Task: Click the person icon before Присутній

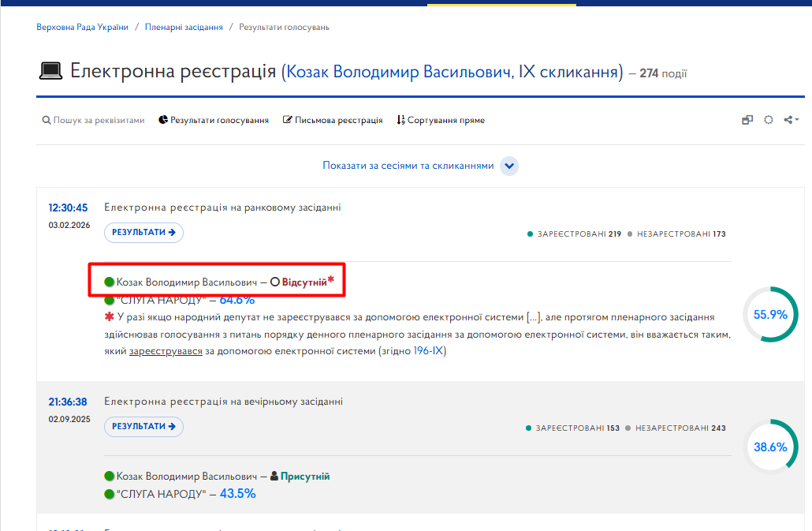Action: point(274,476)
